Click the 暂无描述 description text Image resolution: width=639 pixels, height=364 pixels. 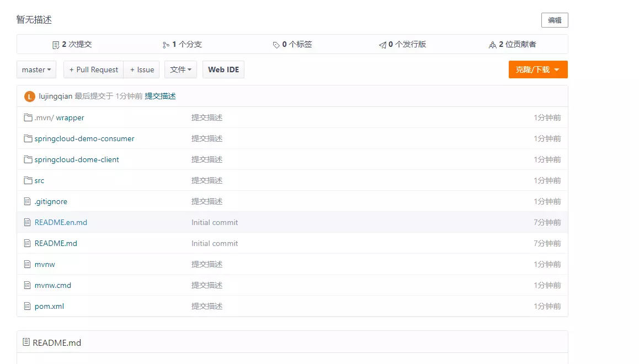coord(34,19)
